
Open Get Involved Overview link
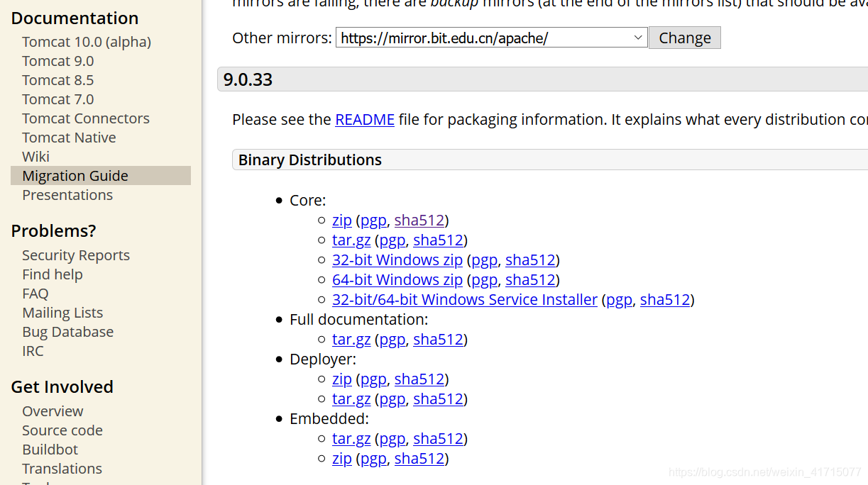coord(53,411)
